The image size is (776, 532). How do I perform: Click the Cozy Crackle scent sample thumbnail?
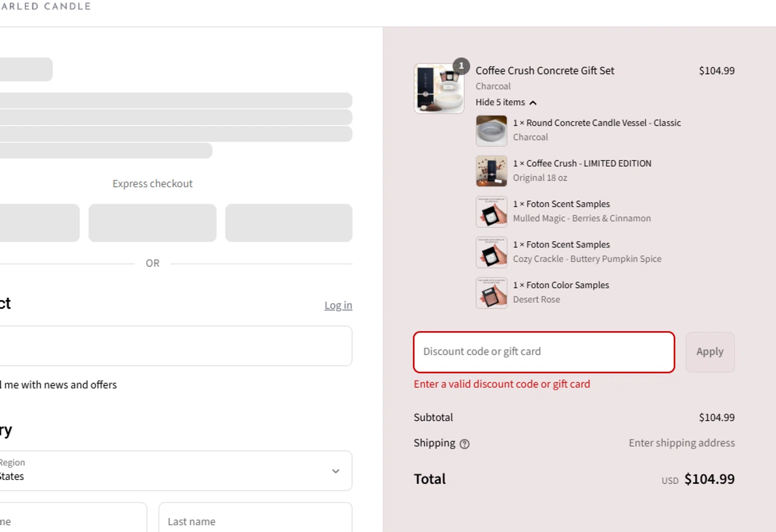click(x=491, y=252)
